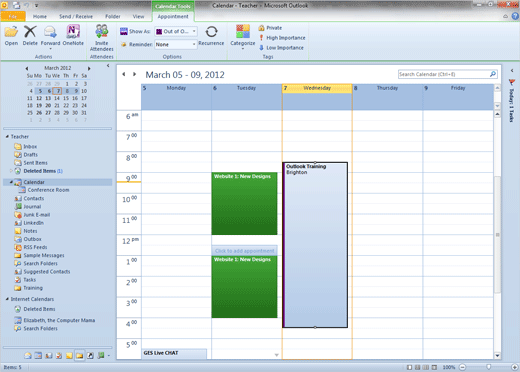Forward the appointment via Forward icon

click(50, 37)
